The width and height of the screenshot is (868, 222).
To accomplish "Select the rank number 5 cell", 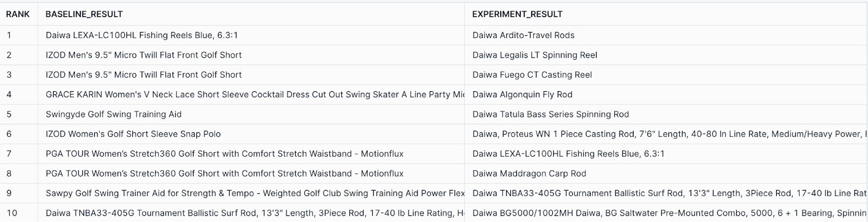I will pyautogui.click(x=9, y=114).
